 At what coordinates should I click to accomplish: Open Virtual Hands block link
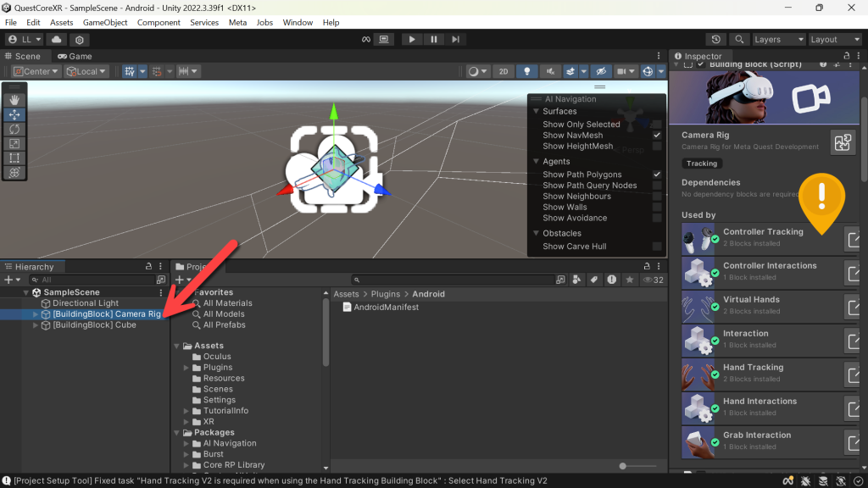853,307
